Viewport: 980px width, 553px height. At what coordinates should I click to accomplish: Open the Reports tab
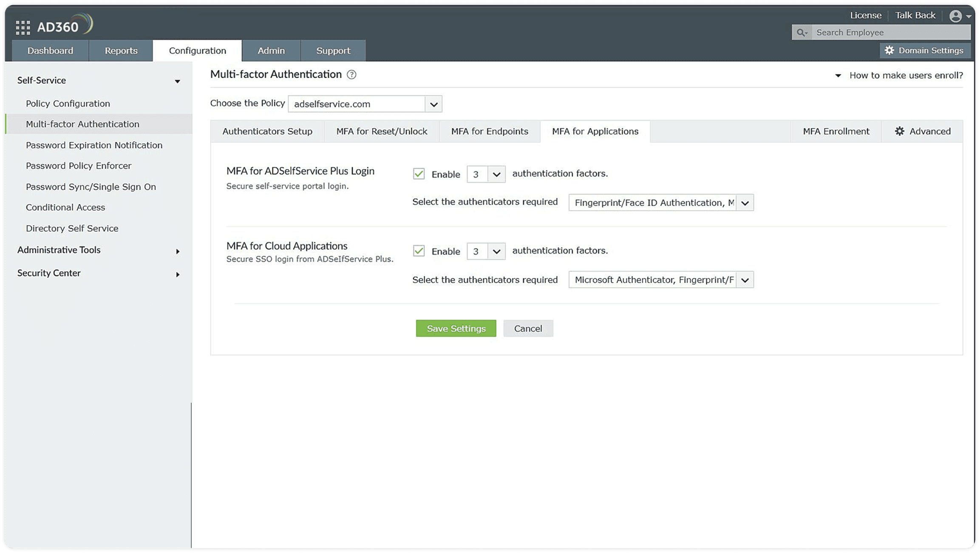click(121, 51)
